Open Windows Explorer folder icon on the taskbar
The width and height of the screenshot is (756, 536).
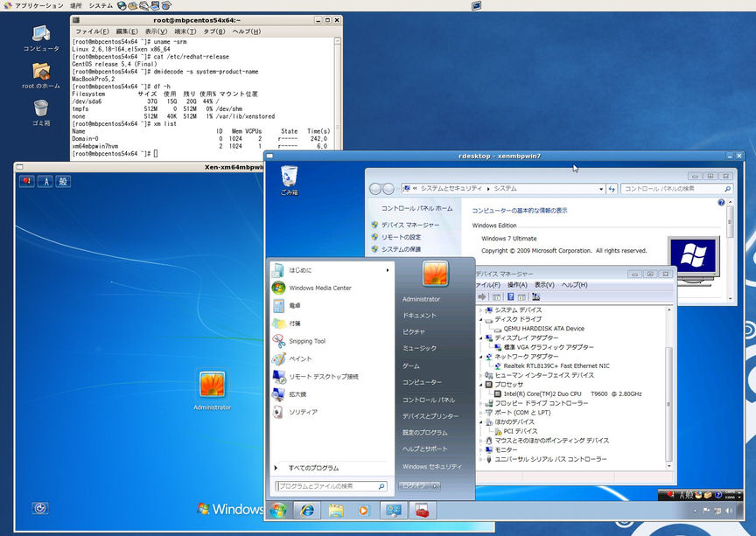336,510
